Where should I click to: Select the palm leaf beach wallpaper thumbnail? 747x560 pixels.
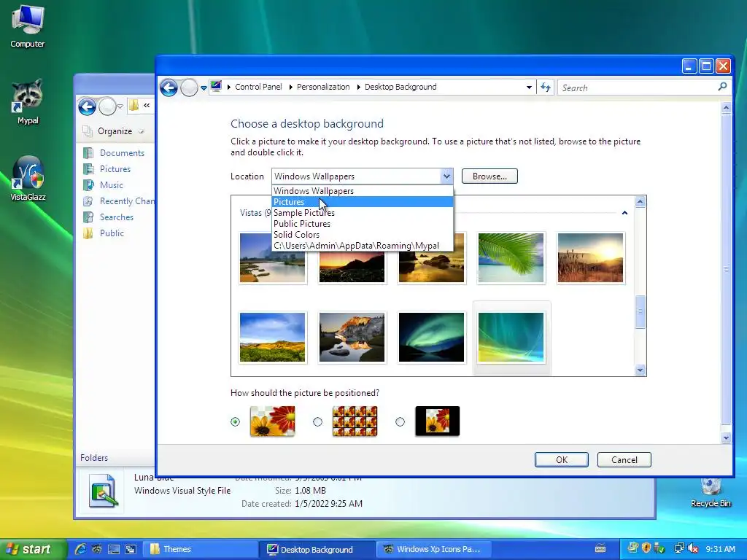[x=511, y=257]
